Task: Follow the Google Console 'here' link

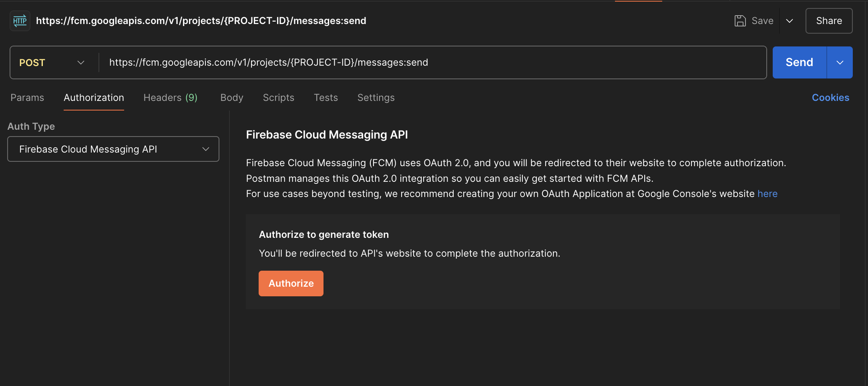Action: click(x=767, y=194)
